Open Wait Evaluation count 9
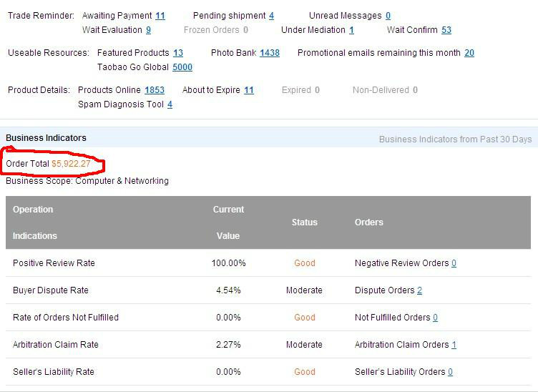This screenshot has width=538, height=392. click(148, 30)
